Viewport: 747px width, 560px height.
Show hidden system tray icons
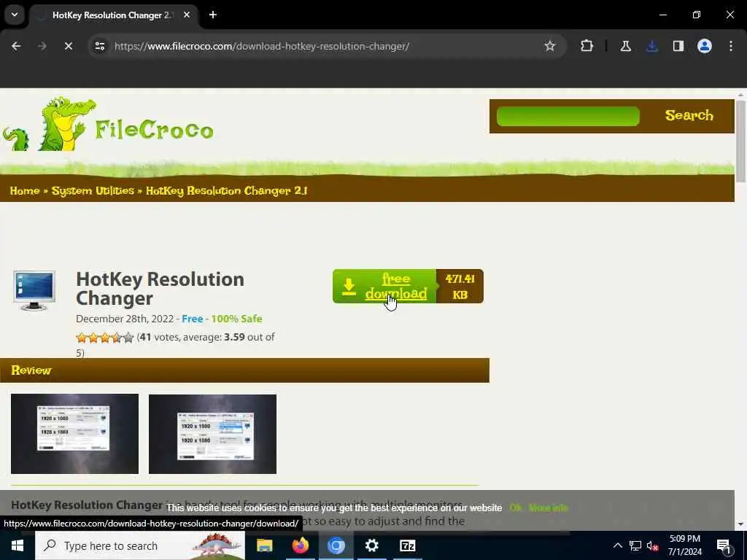[x=617, y=545]
